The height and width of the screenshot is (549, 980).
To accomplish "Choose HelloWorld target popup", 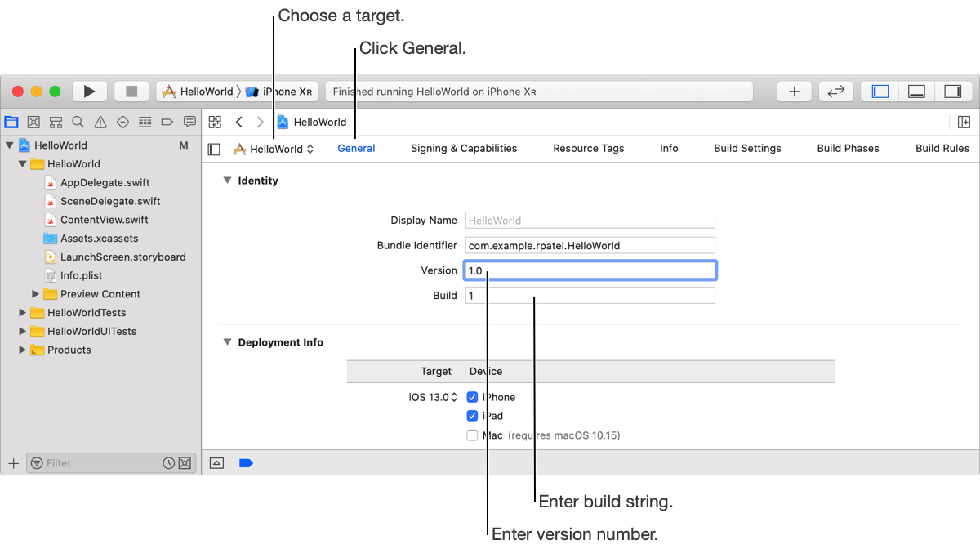I will tap(274, 149).
